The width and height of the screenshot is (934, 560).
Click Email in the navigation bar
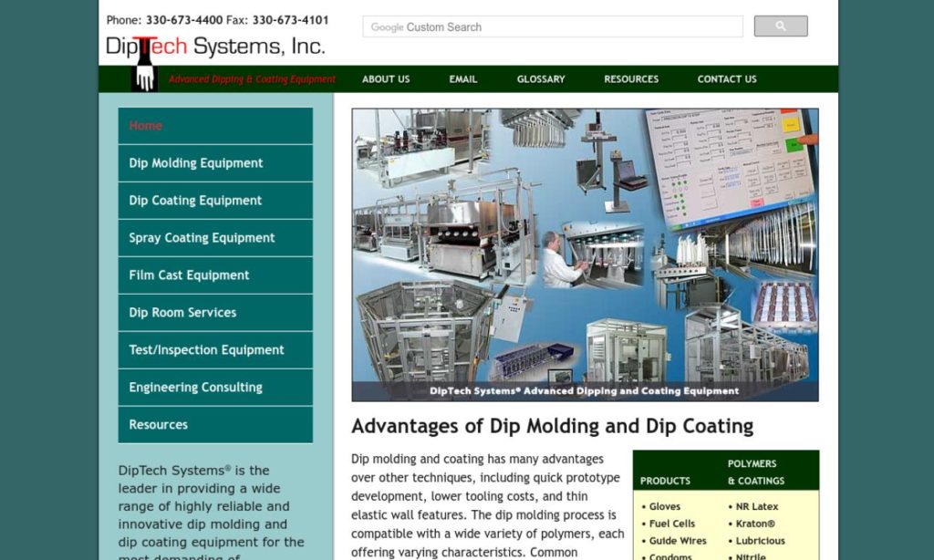[x=462, y=79]
